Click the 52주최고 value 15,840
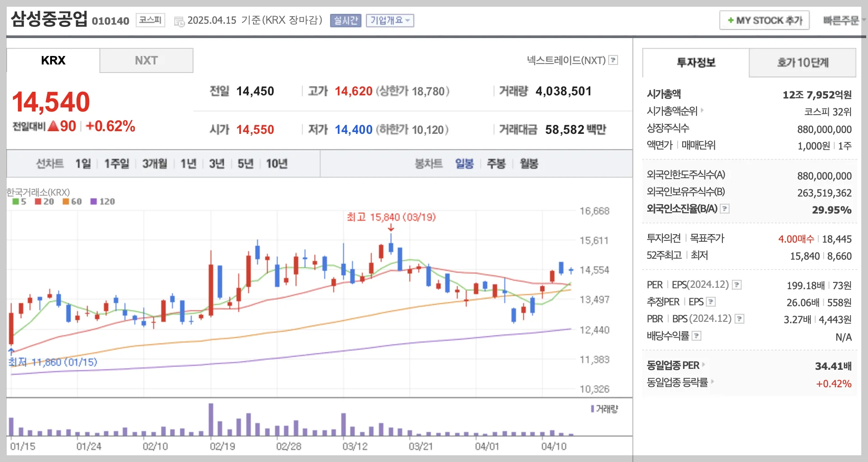 pos(805,256)
